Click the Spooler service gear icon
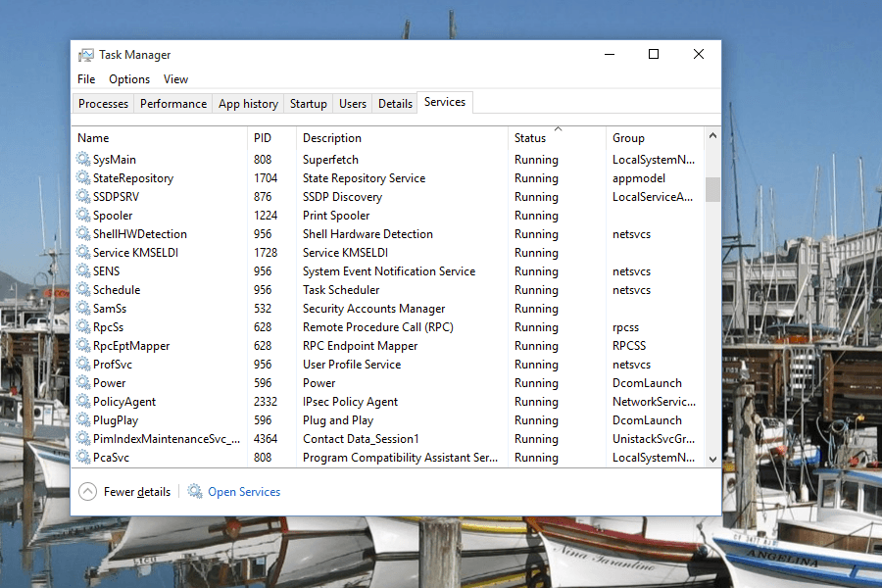 83,215
